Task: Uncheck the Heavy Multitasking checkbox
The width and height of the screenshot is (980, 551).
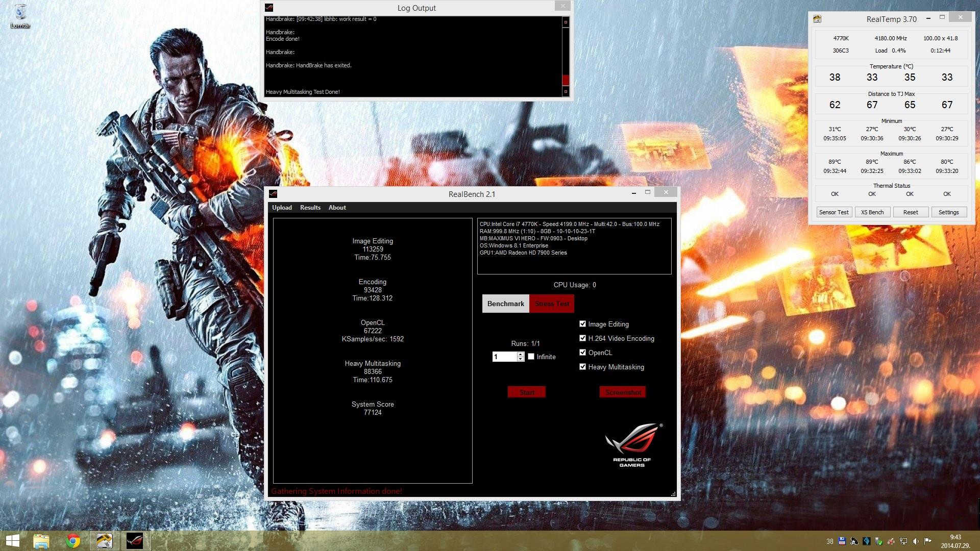Action: pyautogui.click(x=582, y=366)
